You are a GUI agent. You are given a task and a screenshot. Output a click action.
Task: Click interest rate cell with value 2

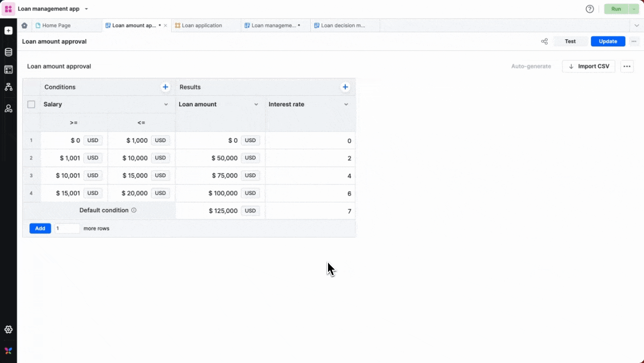(310, 158)
